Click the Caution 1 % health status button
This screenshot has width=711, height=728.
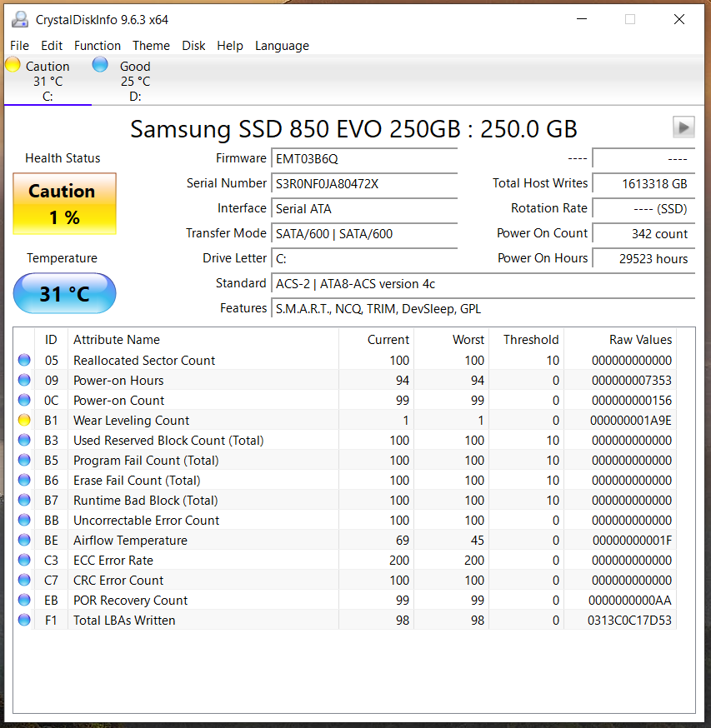click(64, 204)
